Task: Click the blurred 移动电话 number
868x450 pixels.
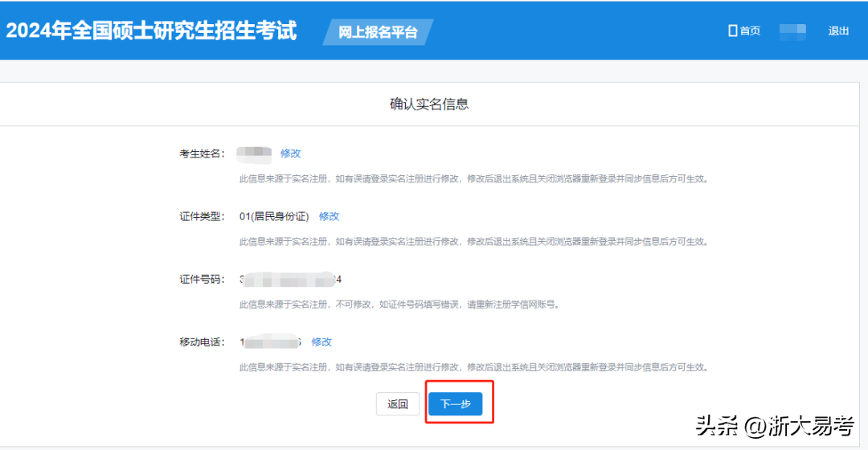Action: tap(271, 342)
